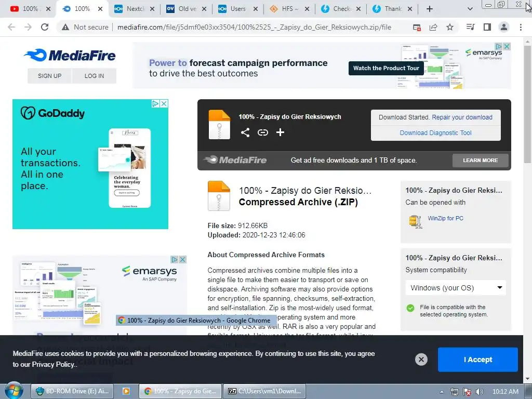The image size is (532, 399).
Task: Click the share icon for the file
Action: [x=245, y=132]
